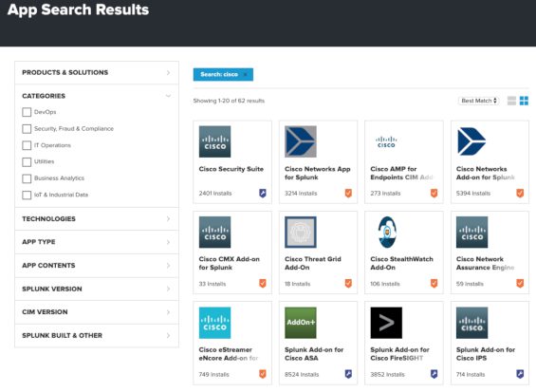Remove the Search: cisco filter tag
The image size is (536, 392).
(x=246, y=75)
